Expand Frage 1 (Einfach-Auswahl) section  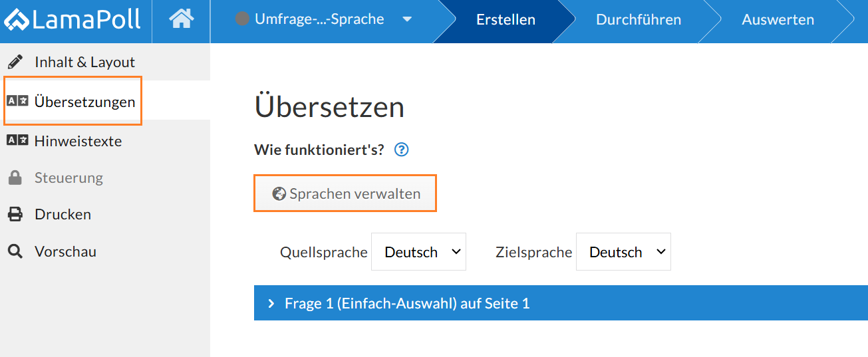coord(561,303)
